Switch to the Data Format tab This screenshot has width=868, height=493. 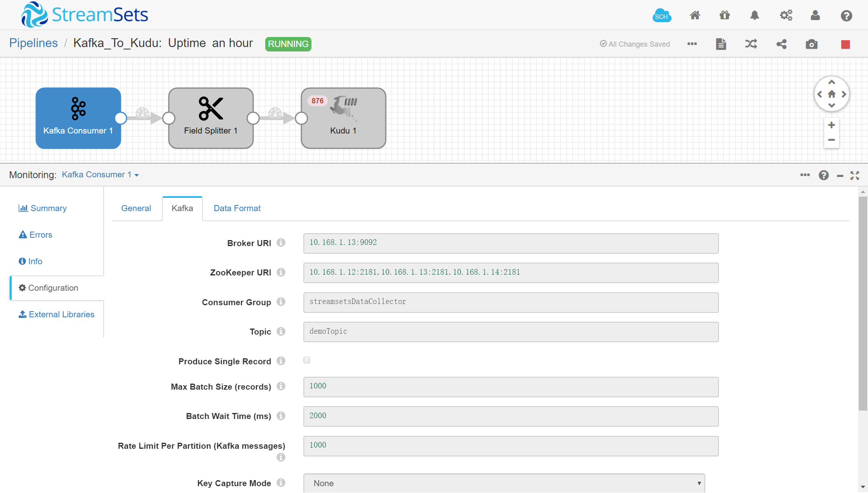[x=237, y=208]
